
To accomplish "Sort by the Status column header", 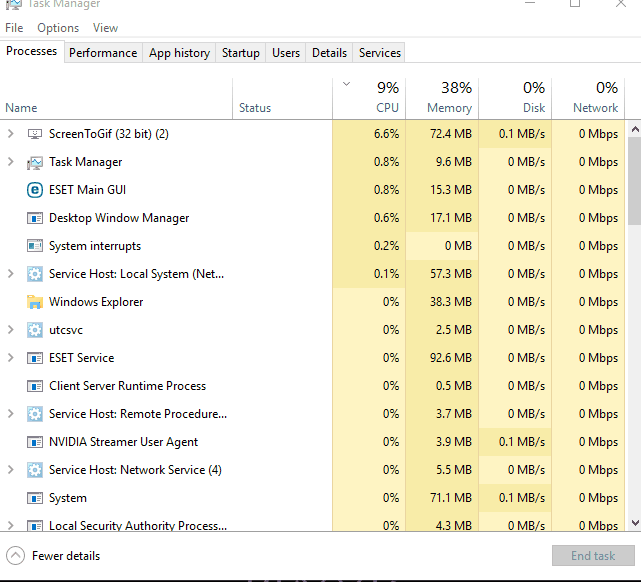I will pyautogui.click(x=282, y=98).
